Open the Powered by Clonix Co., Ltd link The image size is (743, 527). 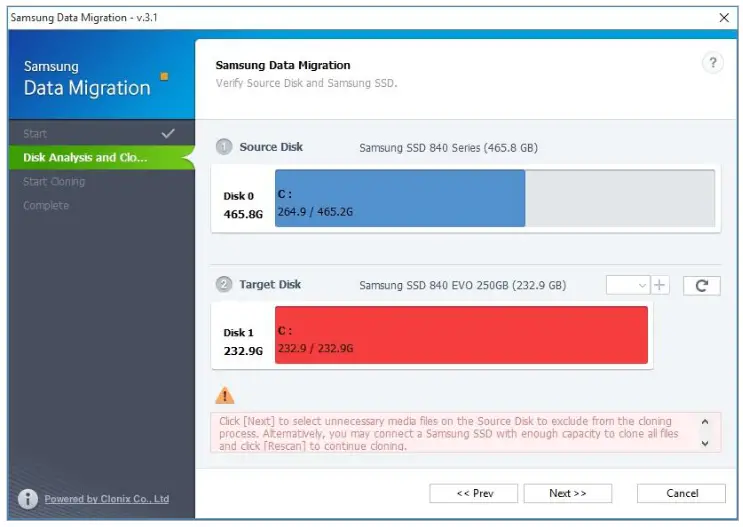click(x=107, y=499)
